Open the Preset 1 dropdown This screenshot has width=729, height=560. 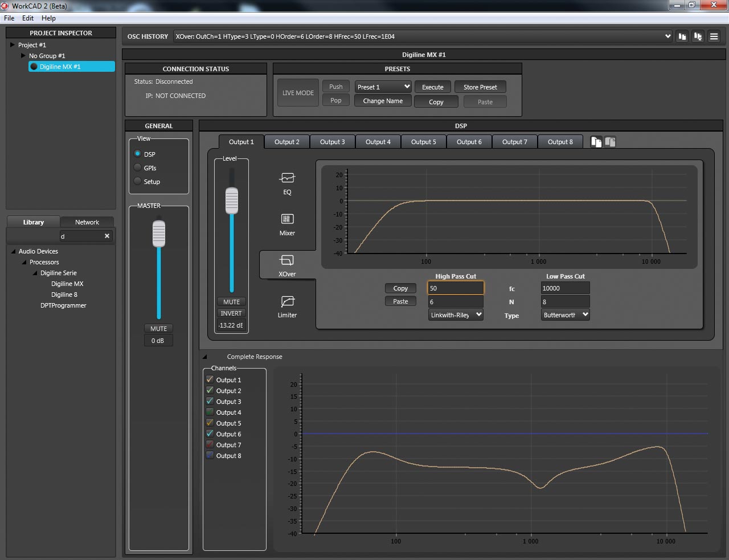(x=383, y=87)
